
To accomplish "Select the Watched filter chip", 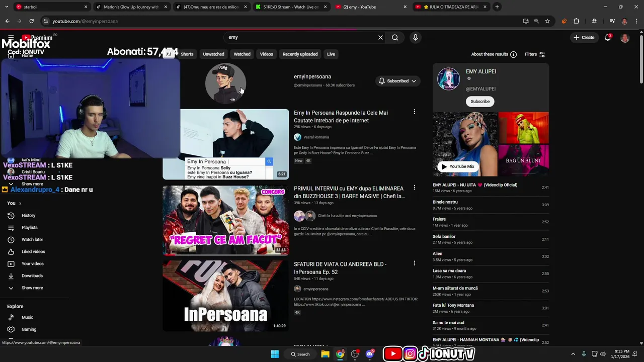I will click(x=242, y=54).
